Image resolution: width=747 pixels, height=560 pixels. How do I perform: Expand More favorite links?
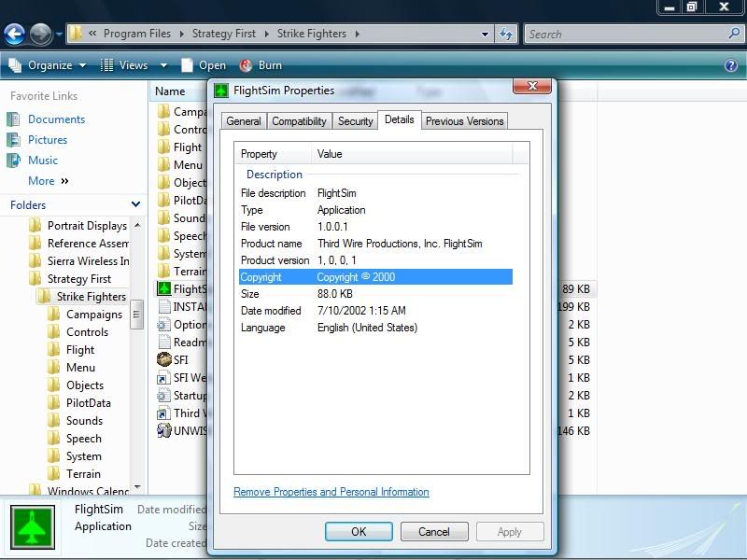coord(49,181)
